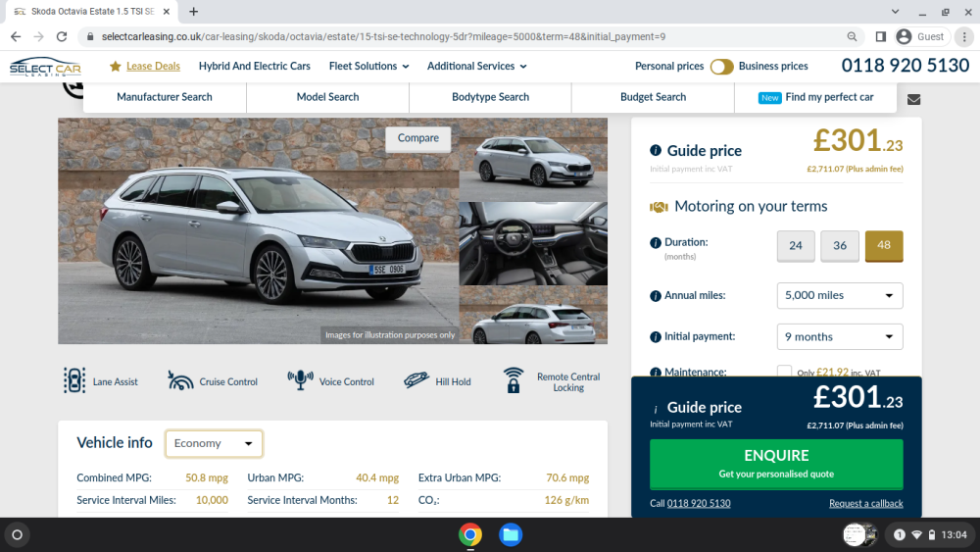Click the Voice Control microphone icon

pos(300,380)
